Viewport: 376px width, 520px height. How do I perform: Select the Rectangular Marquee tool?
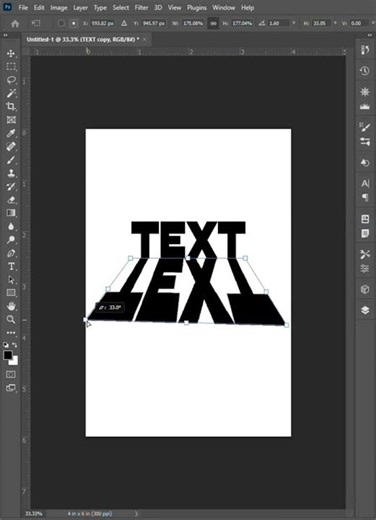11,67
